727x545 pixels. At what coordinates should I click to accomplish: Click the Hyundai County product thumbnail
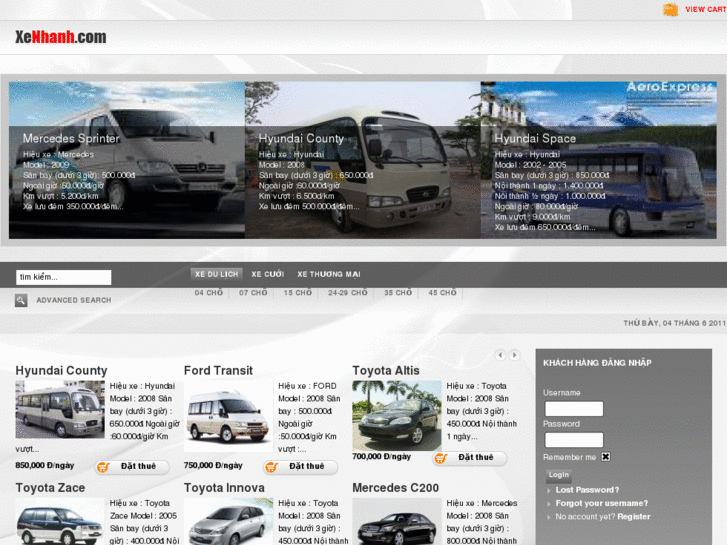pos(60,410)
